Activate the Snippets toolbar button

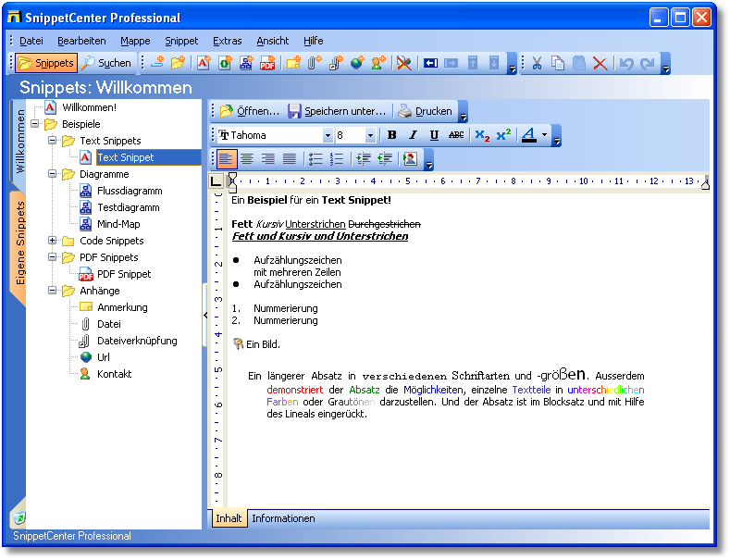click(45, 63)
